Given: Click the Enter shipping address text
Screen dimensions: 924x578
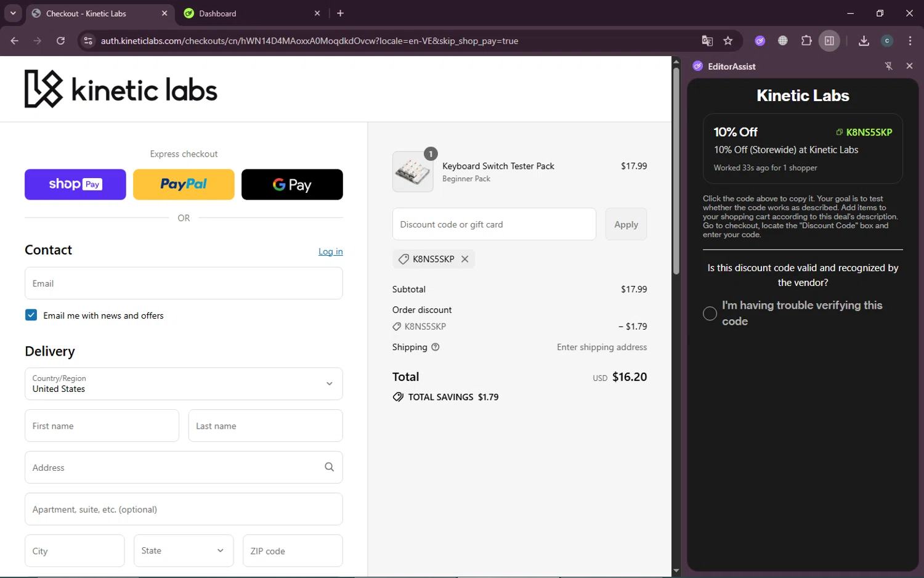Looking at the screenshot, I should point(602,347).
